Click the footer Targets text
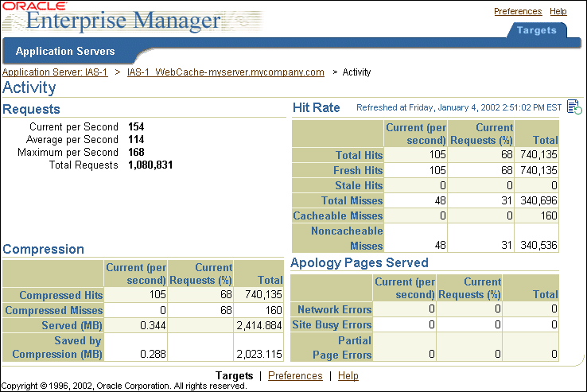Image resolution: width=587 pixels, height=392 pixels. pos(235,375)
